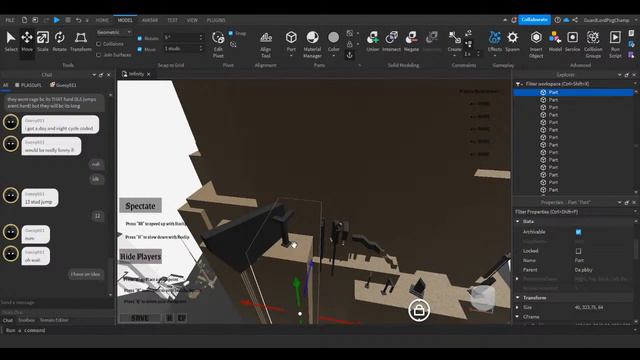Click the lock button in the viewport

(x=419, y=311)
